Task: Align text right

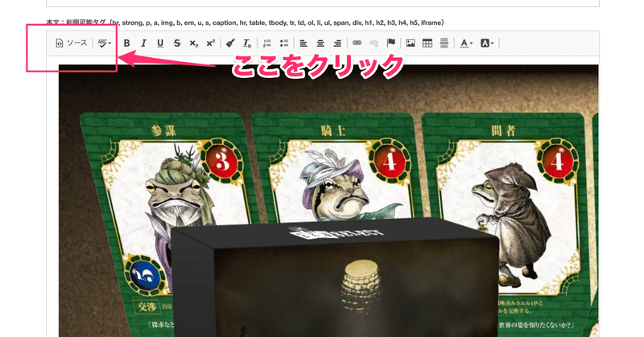Action: coord(337,43)
